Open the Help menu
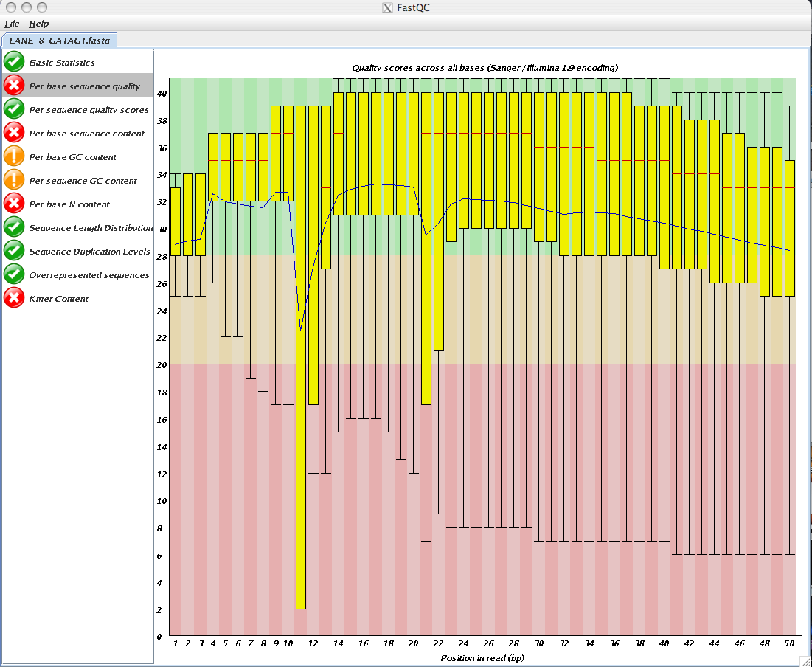The height and width of the screenshot is (667, 812). (x=39, y=24)
